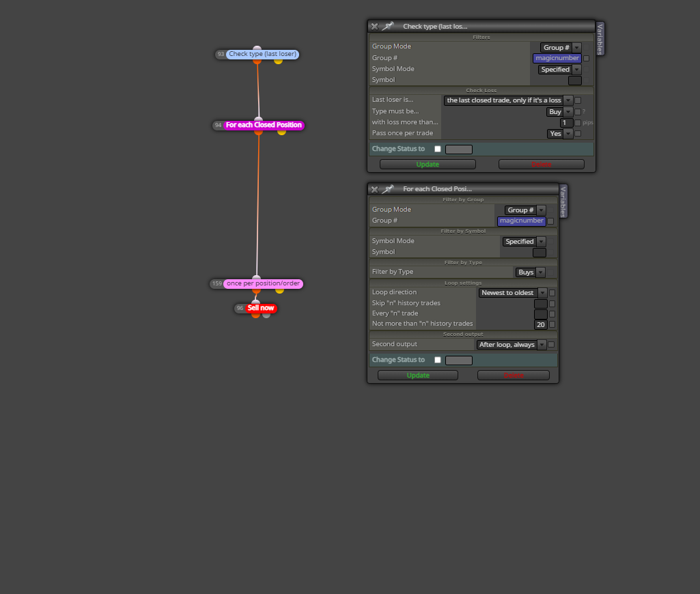Toggle checkbox beside Not more than "n" history trades

(x=552, y=324)
